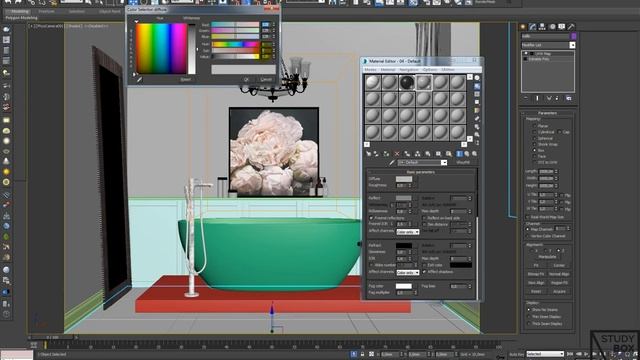The image size is (640, 360).
Task: Click the black Exit color swatch
Action: [x=461, y=265]
